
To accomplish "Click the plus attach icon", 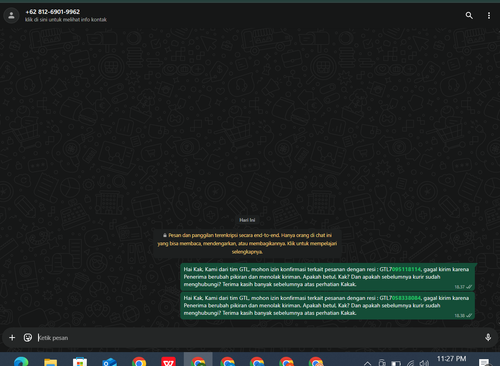I will tap(12, 338).
